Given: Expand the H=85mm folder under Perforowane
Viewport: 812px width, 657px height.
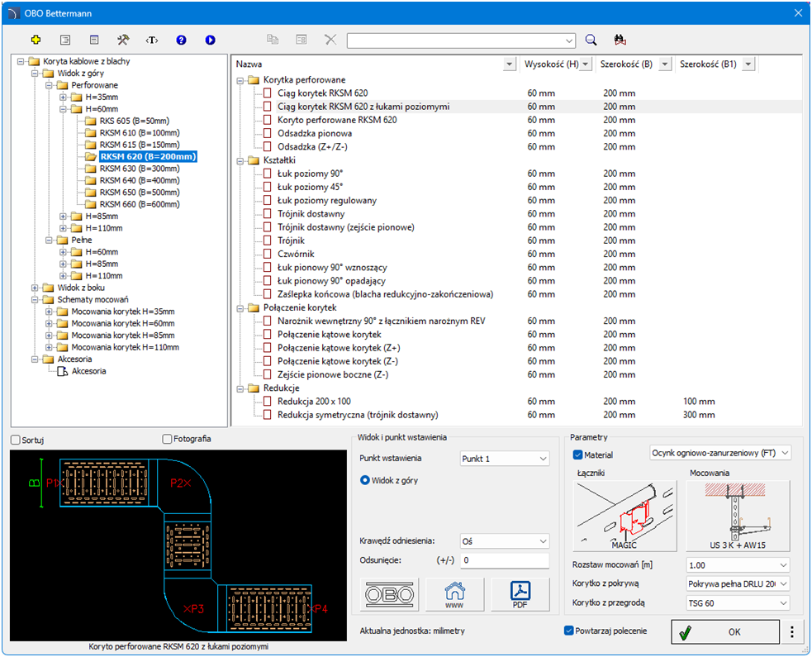Looking at the screenshot, I should (64, 217).
